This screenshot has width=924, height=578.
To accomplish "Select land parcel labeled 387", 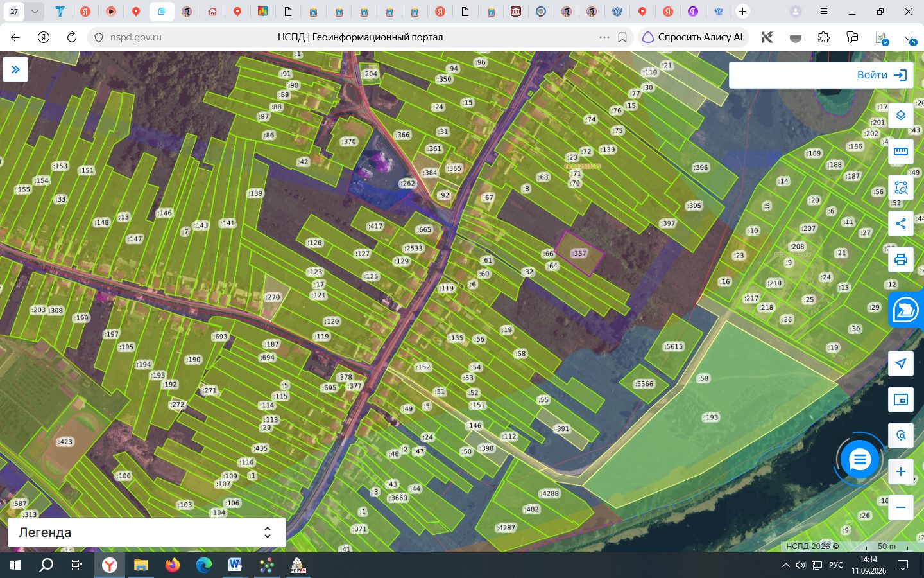I will point(579,253).
